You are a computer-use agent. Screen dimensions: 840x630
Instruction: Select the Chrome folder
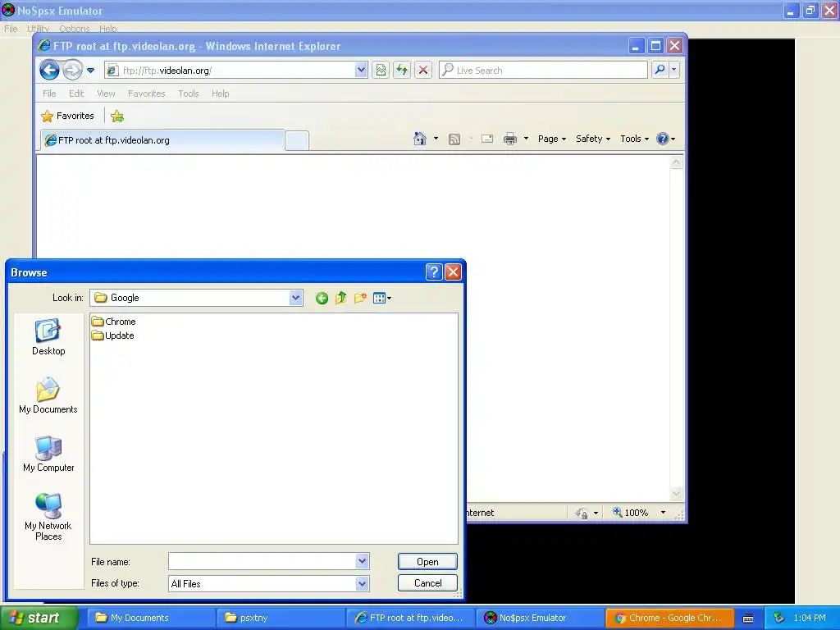click(113, 322)
